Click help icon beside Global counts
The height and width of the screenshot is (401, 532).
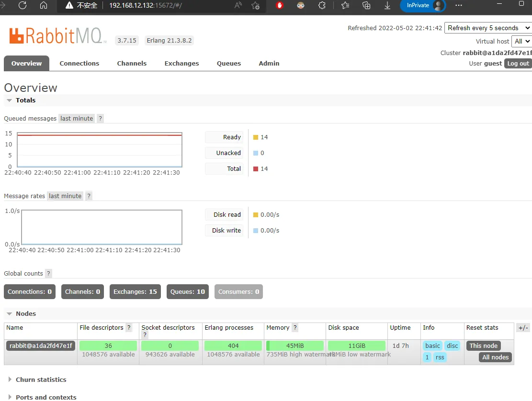click(48, 274)
